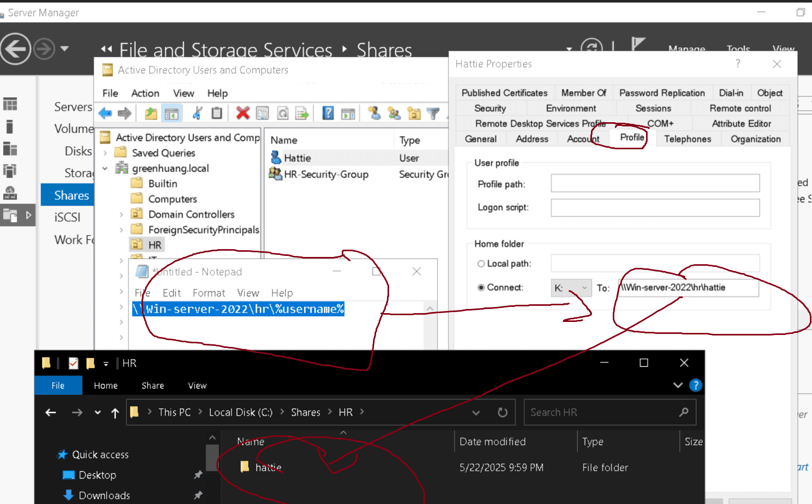
Task: Switch to the General tab in Hattie Properties
Action: [481, 139]
